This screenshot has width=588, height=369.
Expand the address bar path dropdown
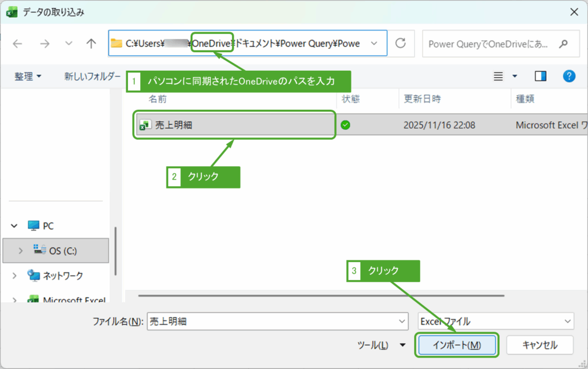coord(375,43)
